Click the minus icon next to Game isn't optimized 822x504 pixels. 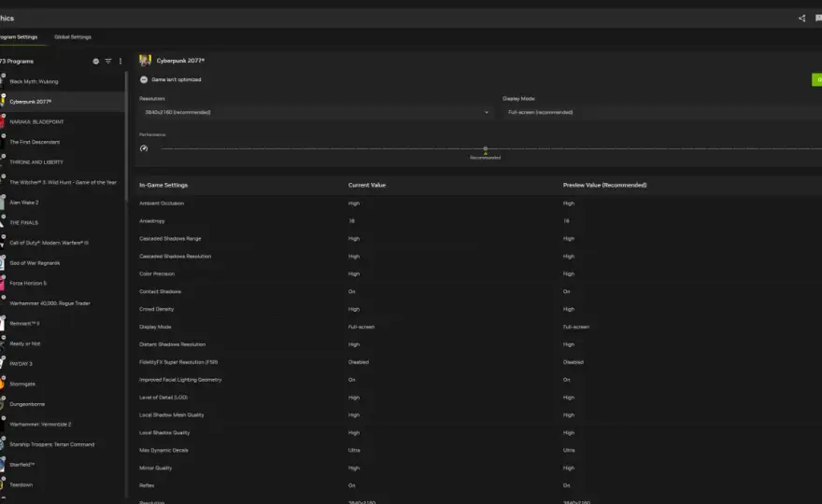144,79
